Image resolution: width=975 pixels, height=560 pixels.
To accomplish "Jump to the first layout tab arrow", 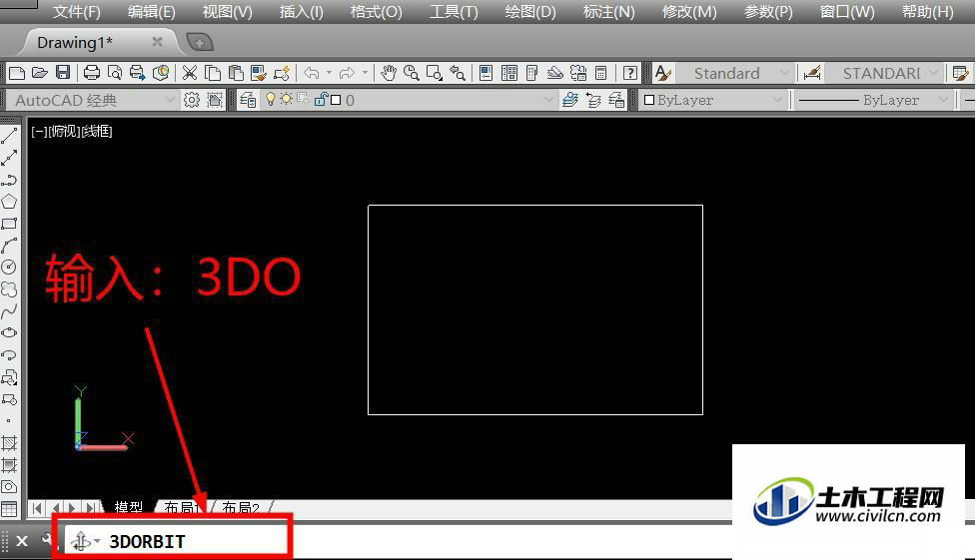I will 37,508.
